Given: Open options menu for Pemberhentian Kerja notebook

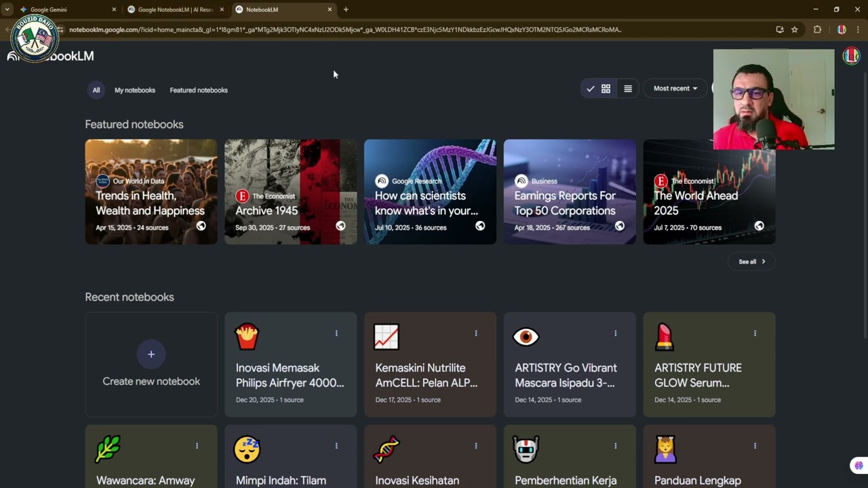Looking at the screenshot, I should 616,446.
